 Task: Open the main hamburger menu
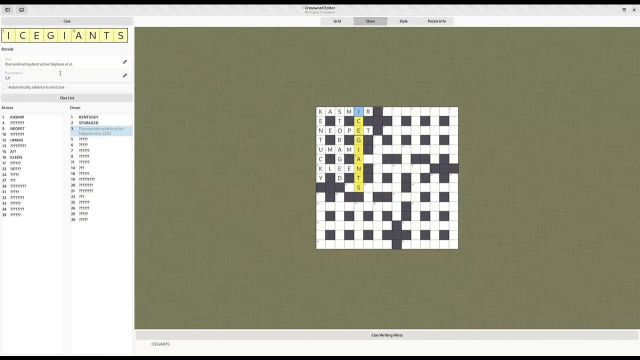pyautogui.click(x=624, y=10)
